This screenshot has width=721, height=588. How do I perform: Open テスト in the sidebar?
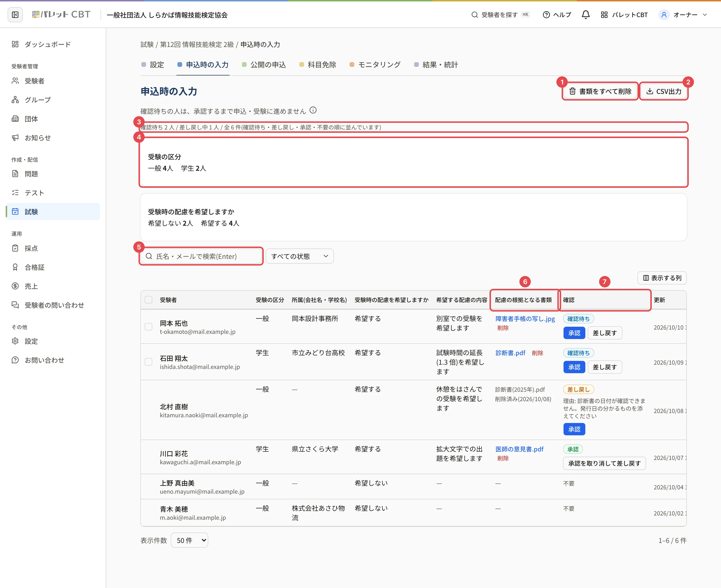(53, 193)
